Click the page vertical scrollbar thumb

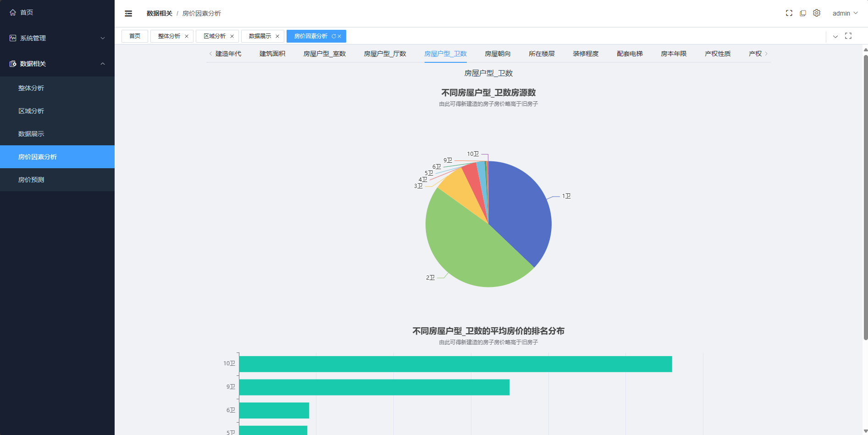coord(866,197)
